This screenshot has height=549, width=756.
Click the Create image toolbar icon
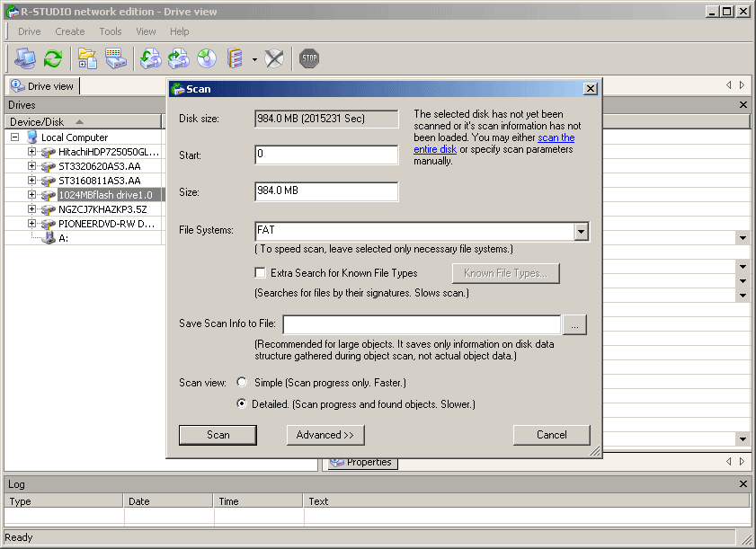(x=178, y=58)
